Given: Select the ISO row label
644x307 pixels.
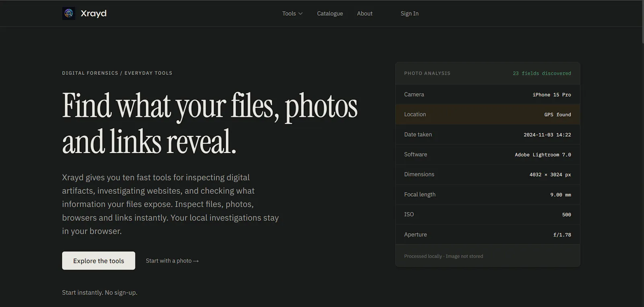Looking at the screenshot, I should tap(409, 214).
